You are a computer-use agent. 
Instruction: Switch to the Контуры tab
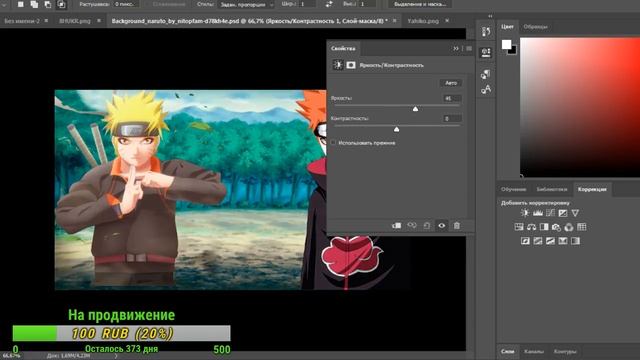pyautogui.click(x=565, y=351)
